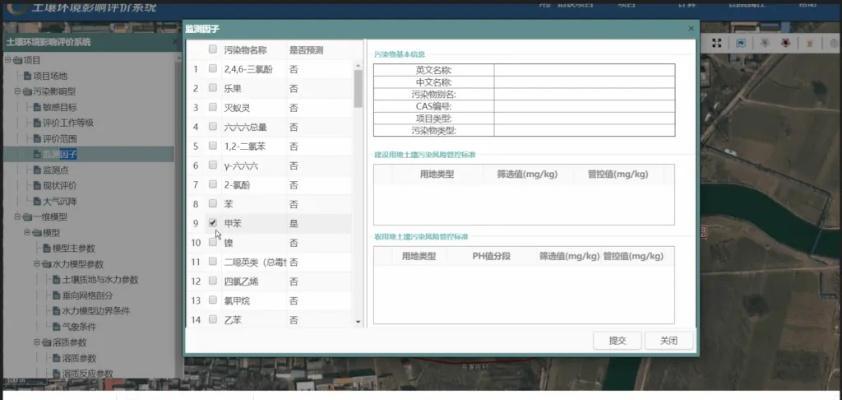Click the fullscreen extent icon in map toolbar
842x400 pixels.
(x=717, y=44)
